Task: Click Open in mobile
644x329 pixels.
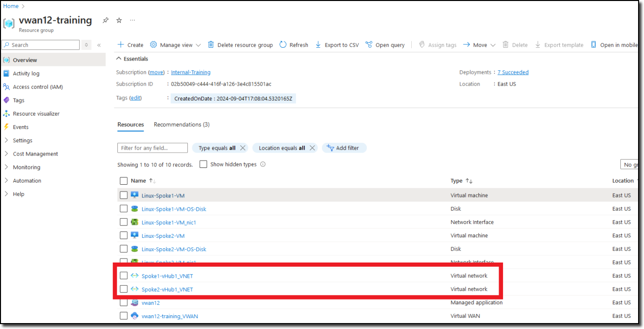Action: pyautogui.click(x=614, y=45)
